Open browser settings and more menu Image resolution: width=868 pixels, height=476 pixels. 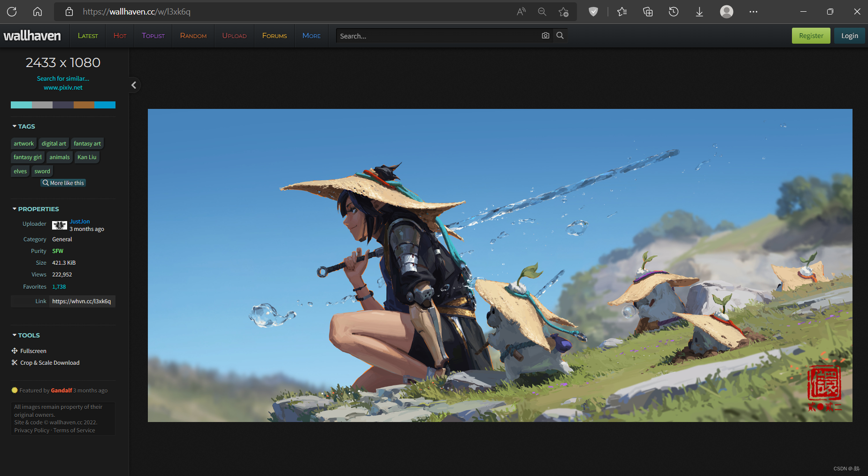coord(753,12)
